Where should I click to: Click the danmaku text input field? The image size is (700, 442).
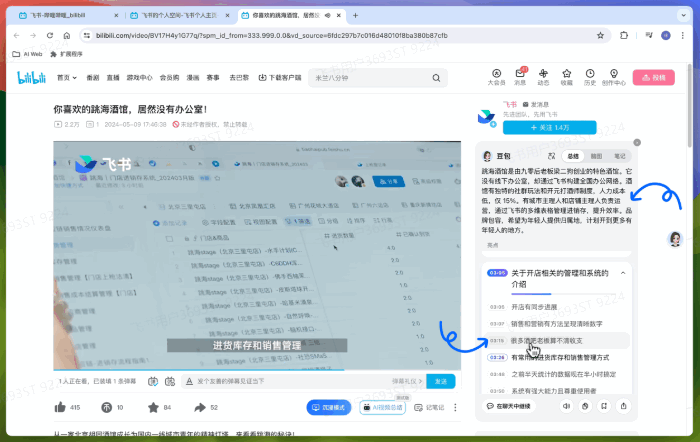(x=290, y=381)
